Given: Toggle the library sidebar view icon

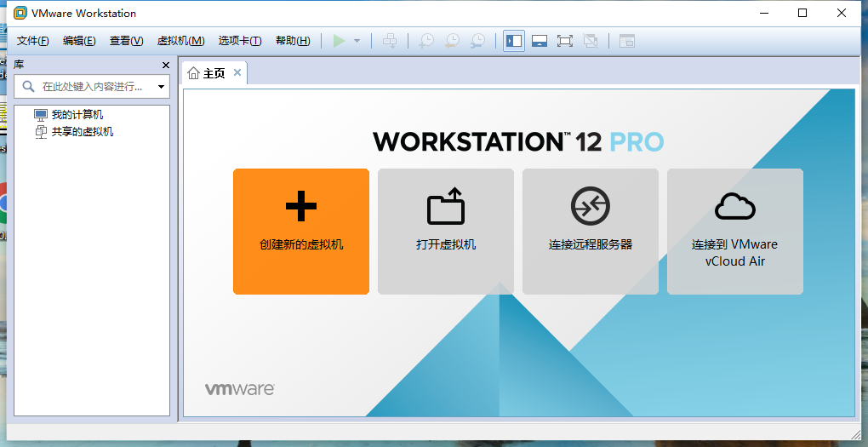Looking at the screenshot, I should (514, 41).
